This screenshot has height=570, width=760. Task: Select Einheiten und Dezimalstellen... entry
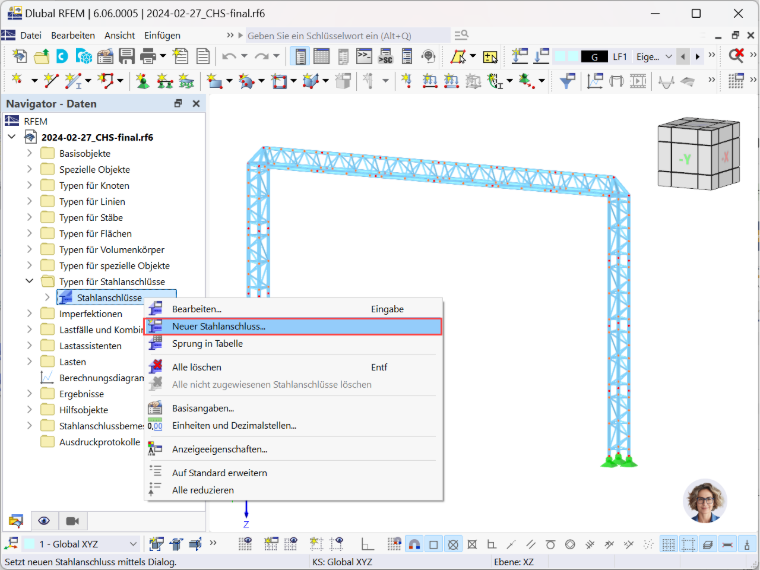click(293, 426)
